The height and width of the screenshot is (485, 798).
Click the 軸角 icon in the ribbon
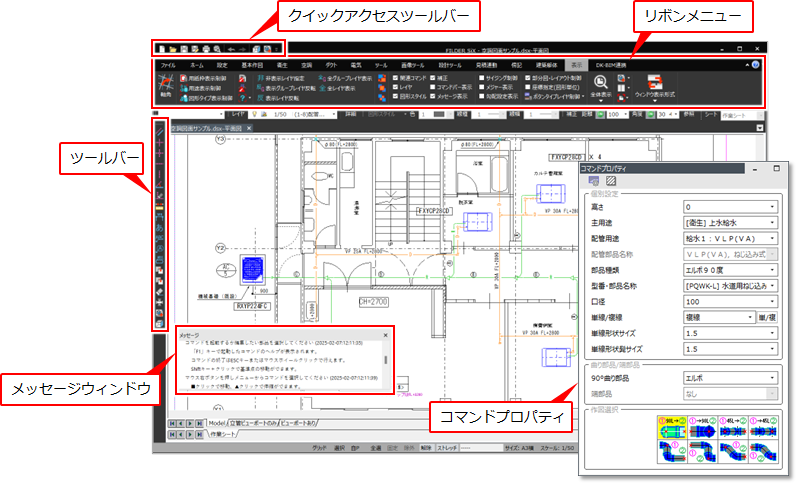click(x=164, y=85)
